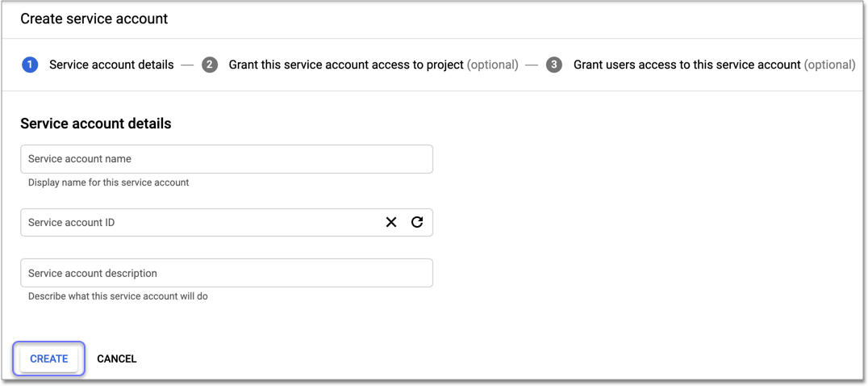The width and height of the screenshot is (868, 386).
Task: Click the CANCEL button
Action: click(117, 359)
